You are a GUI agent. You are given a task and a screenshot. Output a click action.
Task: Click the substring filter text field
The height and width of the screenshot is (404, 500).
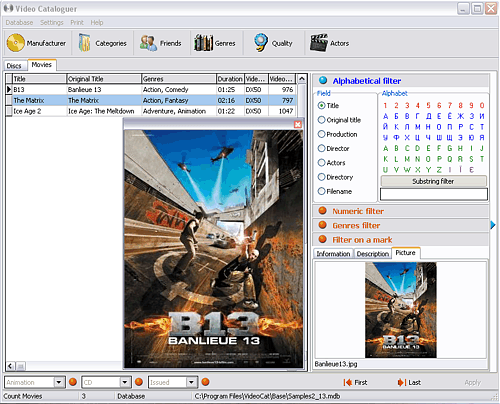coord(434,194)
